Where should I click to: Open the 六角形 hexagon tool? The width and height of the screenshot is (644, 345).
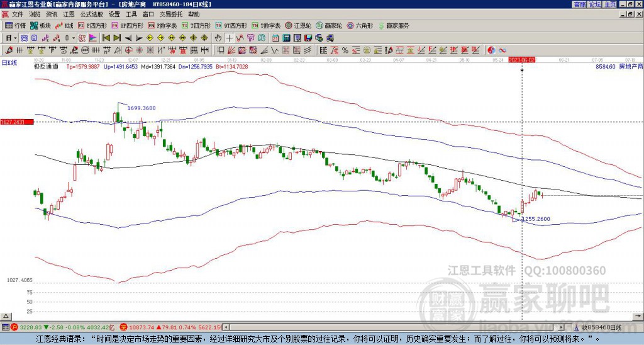(x=360, y=25)
